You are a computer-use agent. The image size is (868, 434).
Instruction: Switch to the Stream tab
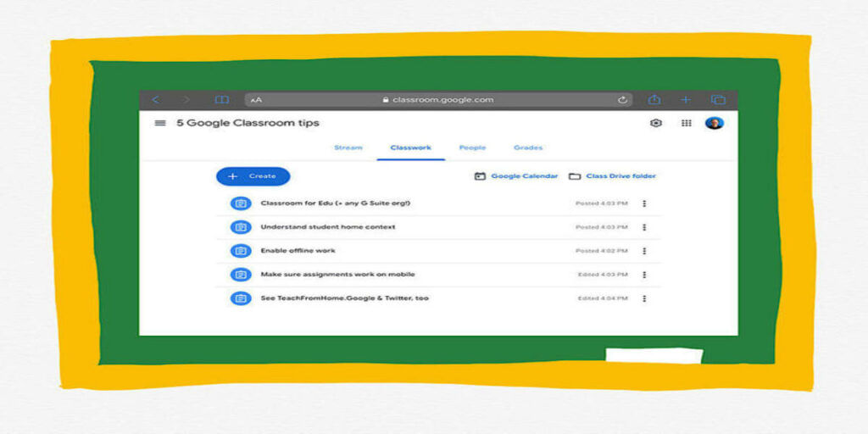(x=348, y=147)
